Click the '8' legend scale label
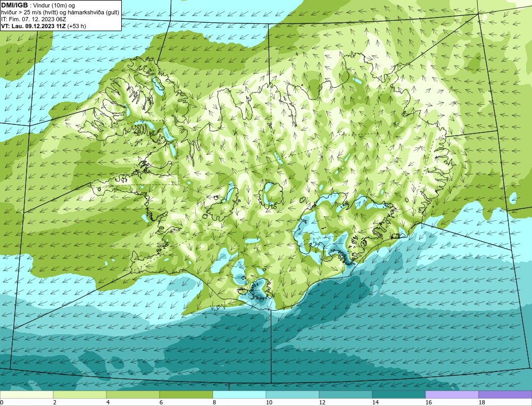532x406 pixels. click(x=214, y=403)
